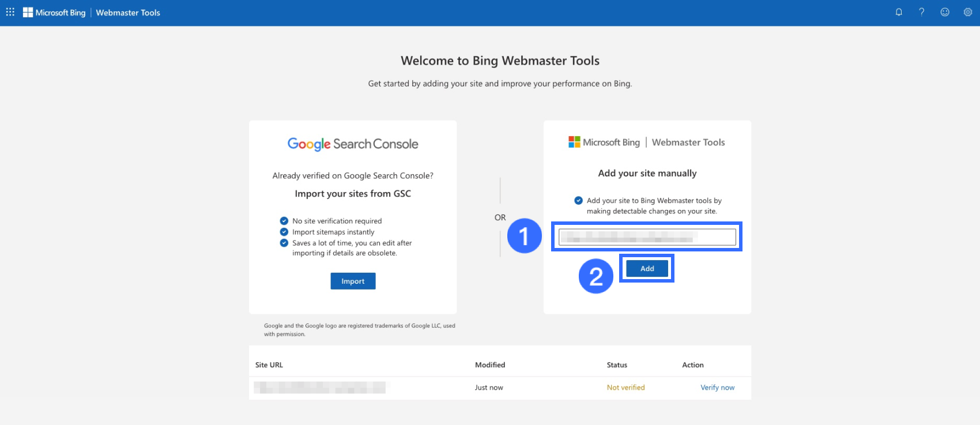Click the Import button

pyautogui.click(x=353, y=281)
